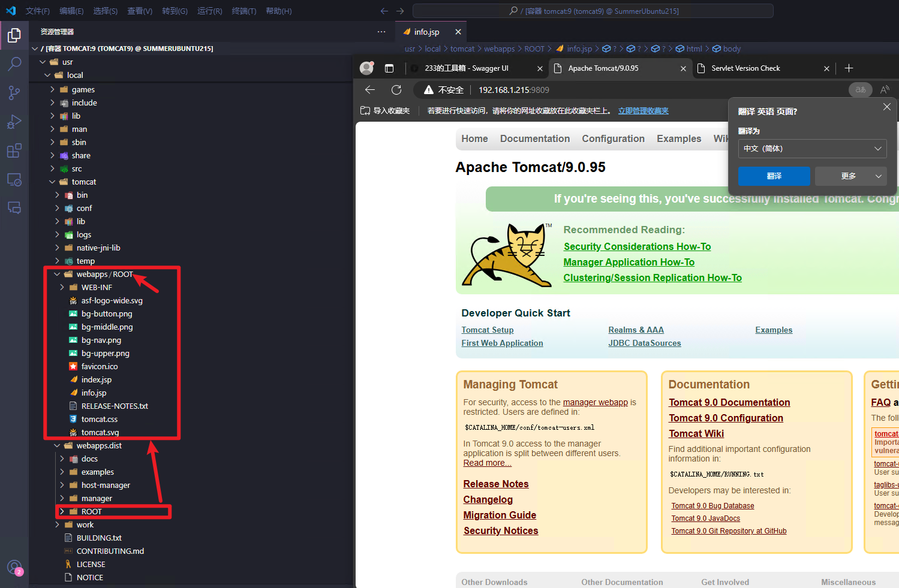
Task: Open index.jsp in file tree
Action: click(x=97, y=379)
